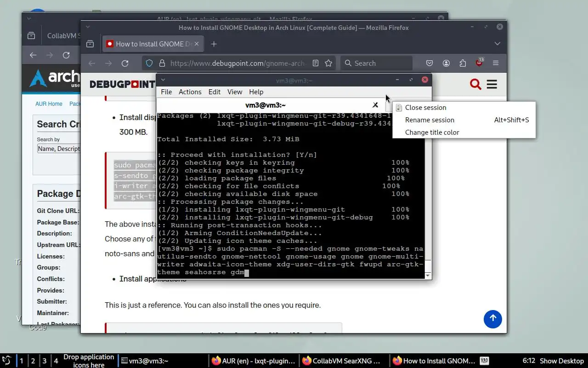Open the terminal Actions menu

pyautogui.click(x=190, y=92)
